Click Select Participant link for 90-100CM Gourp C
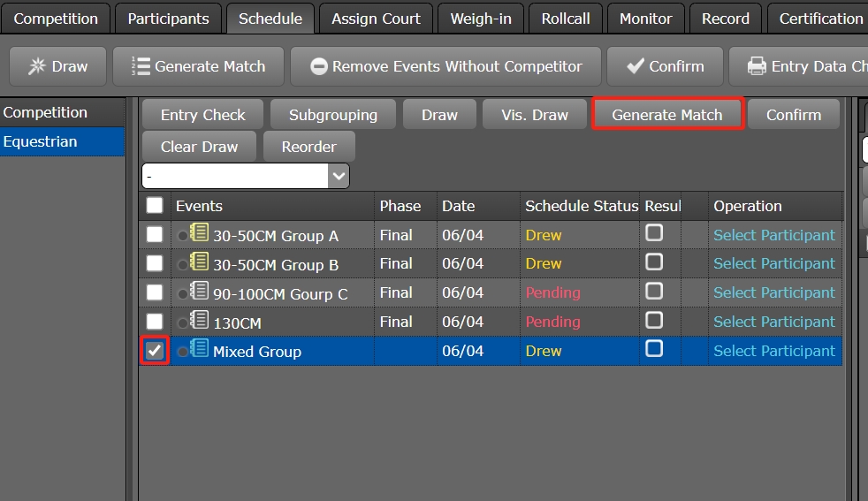 click(773, 292)
